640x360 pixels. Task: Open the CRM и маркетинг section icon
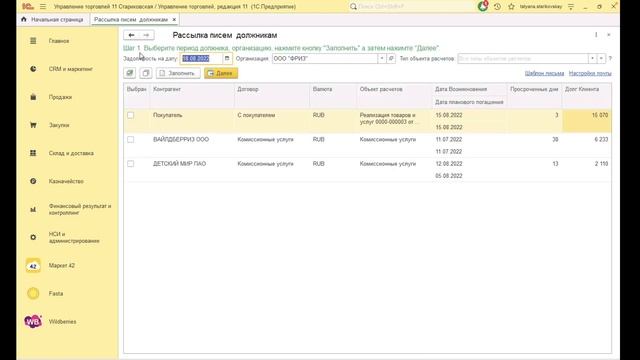click(x=33, y=69)
